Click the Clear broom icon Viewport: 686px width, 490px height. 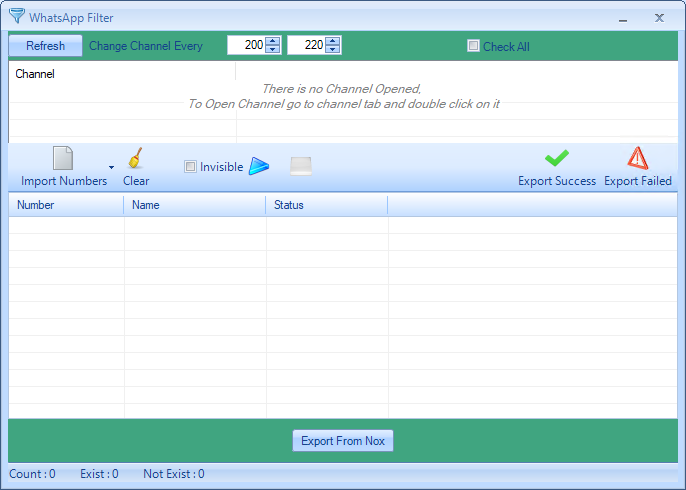(x=136, y=158)
